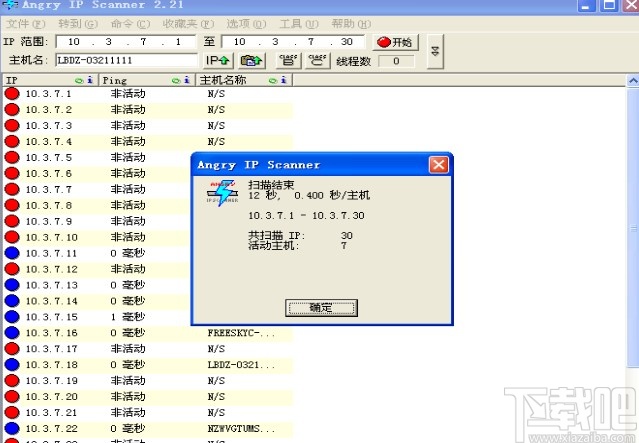Click the Ping column header

pos(147,80)
